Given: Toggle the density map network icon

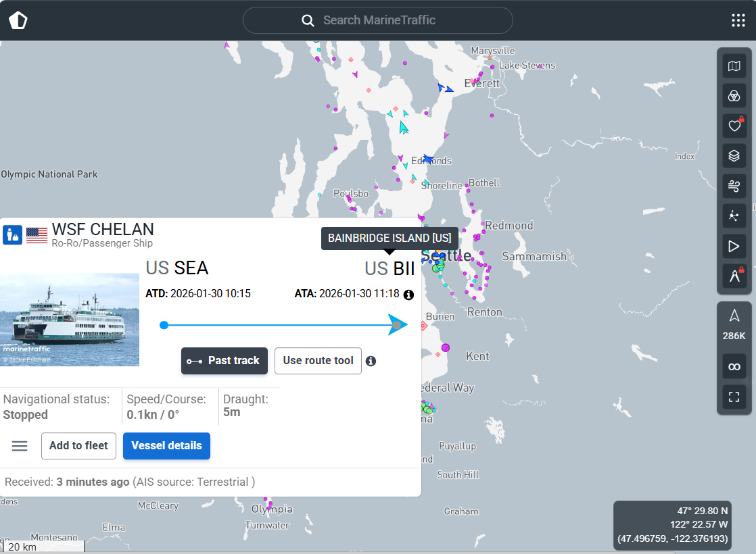Looking at the screenshot, I should click(734, 216).
